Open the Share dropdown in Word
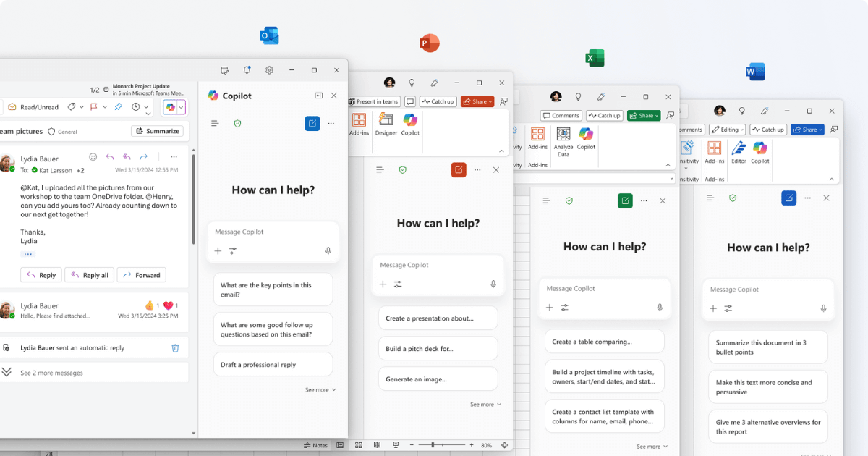The height and width of the screenshot is (456, 868). 807,129
